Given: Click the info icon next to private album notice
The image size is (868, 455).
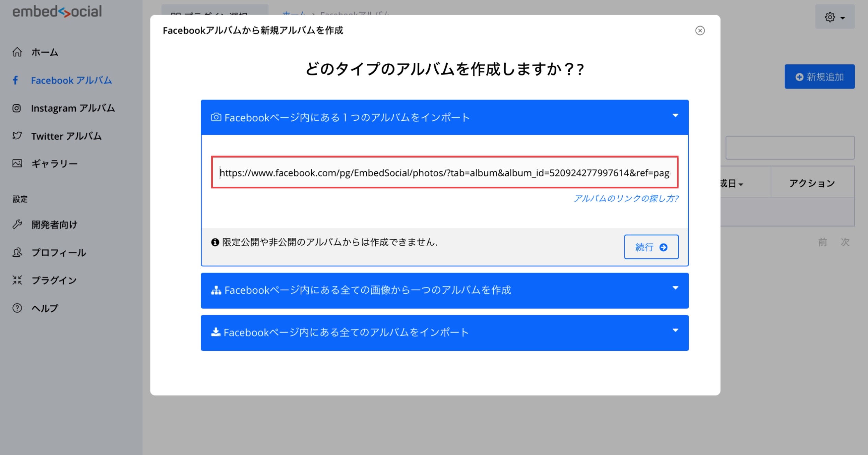Looking at the screenshot, I should [x=215, y=242].
